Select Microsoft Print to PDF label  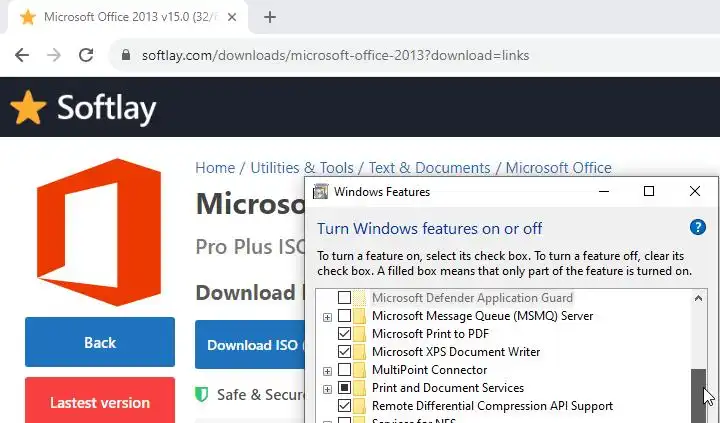(430, 333)
